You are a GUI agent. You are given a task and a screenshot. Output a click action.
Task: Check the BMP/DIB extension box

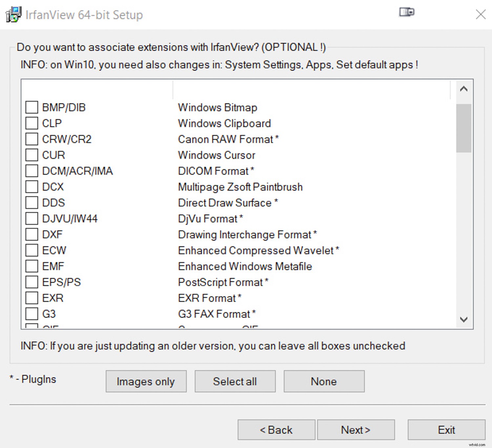32,107
